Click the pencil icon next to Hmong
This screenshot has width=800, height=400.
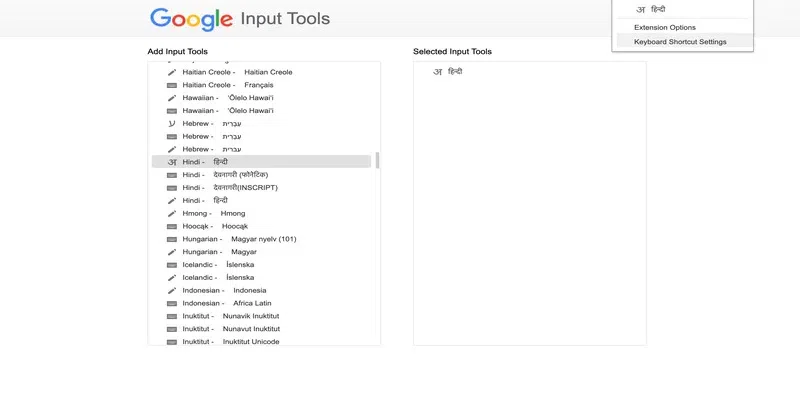172,214
